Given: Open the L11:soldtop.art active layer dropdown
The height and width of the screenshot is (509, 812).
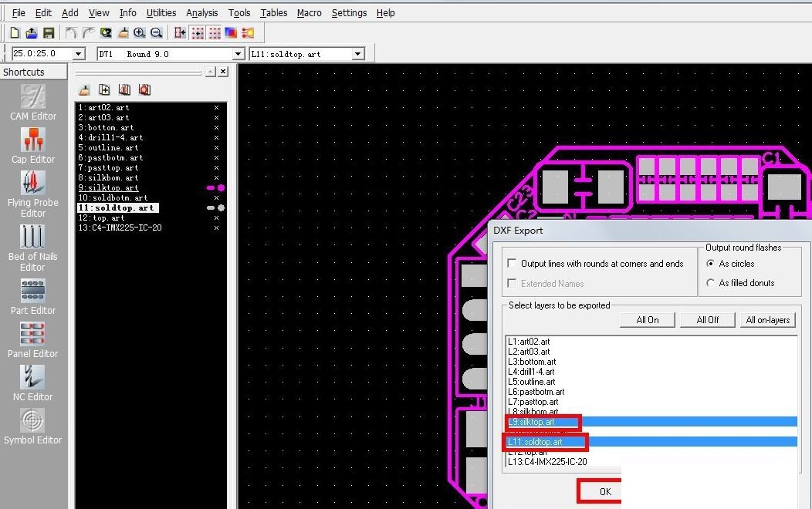Looking at the screenshot, I should coord(358,54).
